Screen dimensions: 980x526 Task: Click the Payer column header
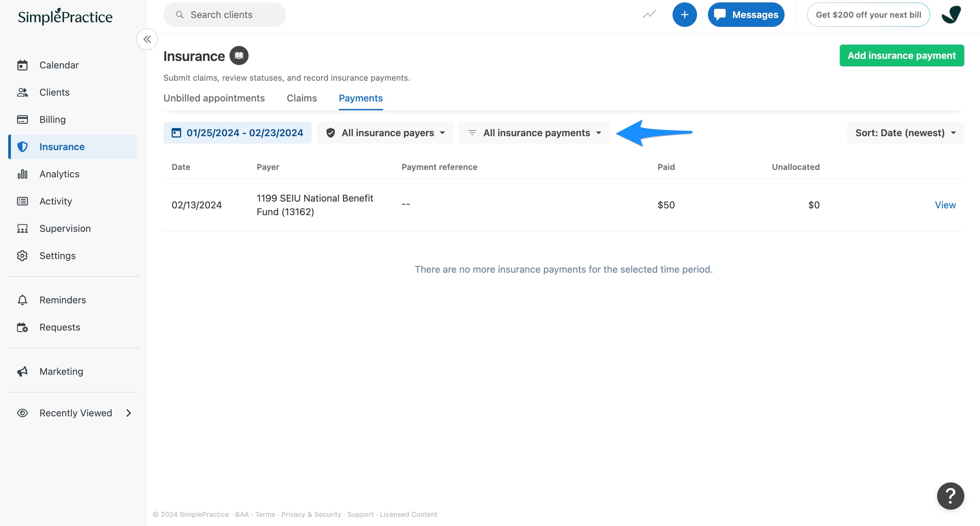pyautogui.click(x=268, y=167)
